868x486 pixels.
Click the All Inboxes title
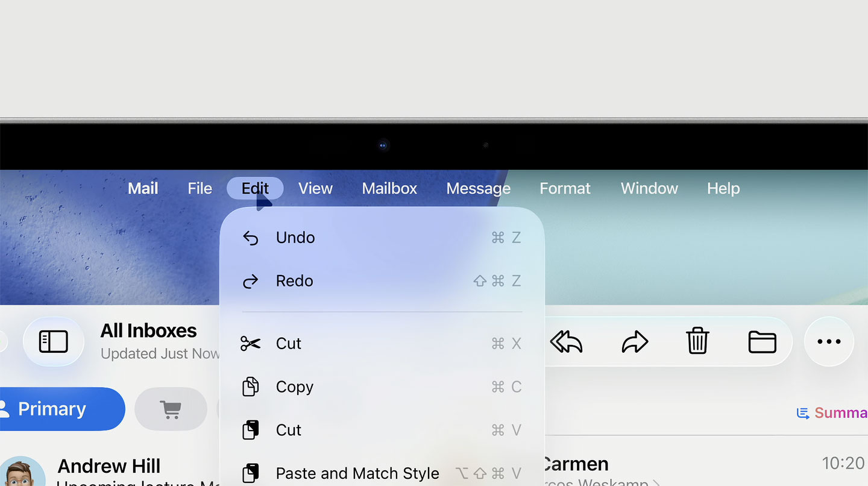(x=148, y=330)
